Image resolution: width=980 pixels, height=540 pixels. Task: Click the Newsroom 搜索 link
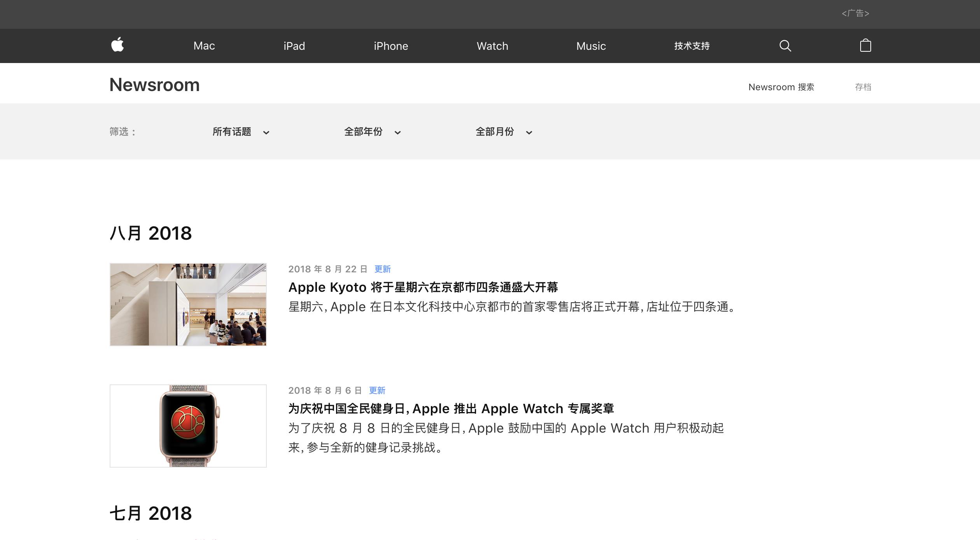[781, 87]
